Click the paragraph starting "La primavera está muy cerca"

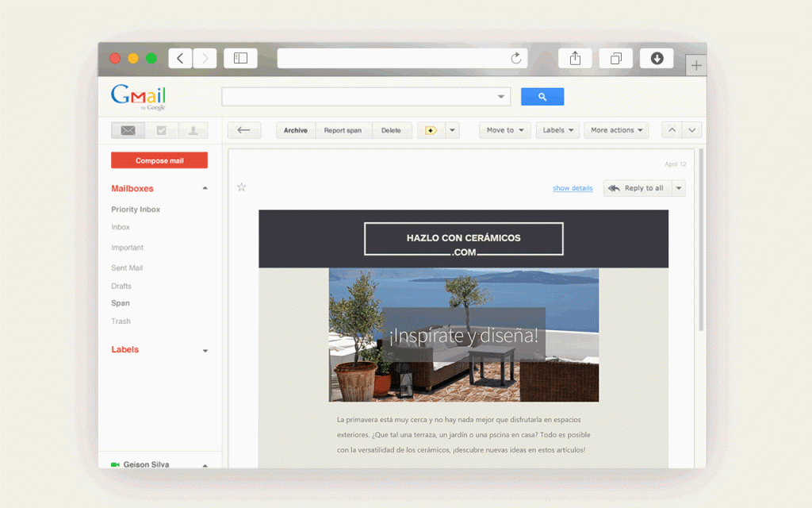463,434
